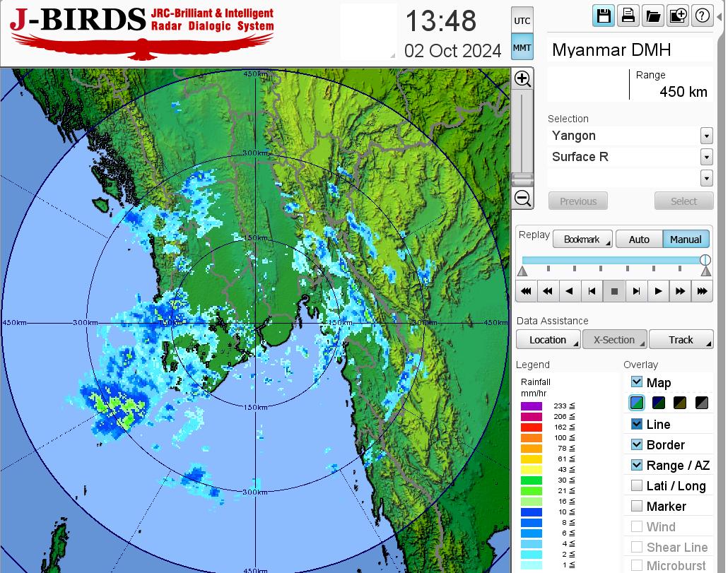The height and width of the screenshot is (573, 728).
Task: Click the Track data assistance button
Action: [x=681, y=340]
